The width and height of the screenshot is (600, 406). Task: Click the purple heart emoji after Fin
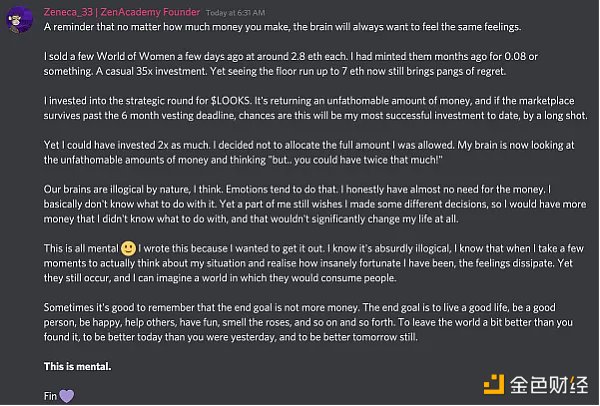67,396
